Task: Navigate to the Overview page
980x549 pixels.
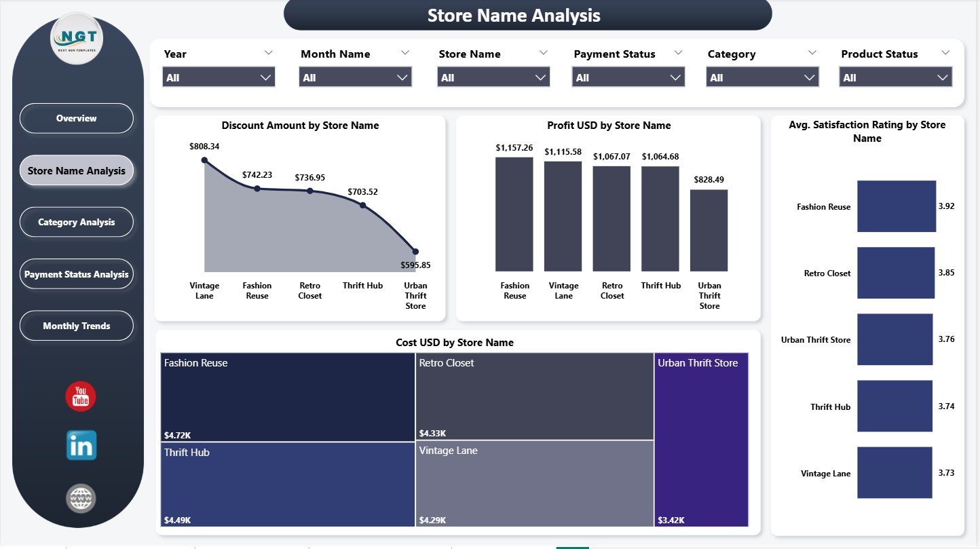Action: 76,118
